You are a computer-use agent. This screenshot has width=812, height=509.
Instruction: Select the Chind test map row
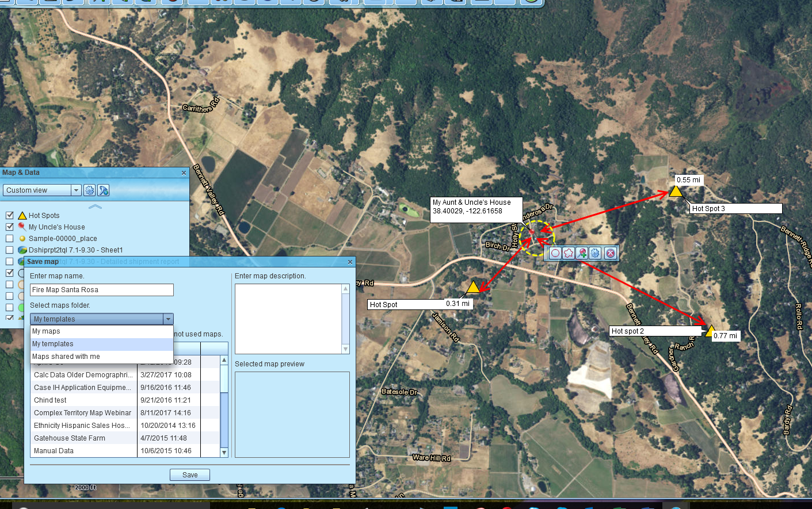[124, 400]
